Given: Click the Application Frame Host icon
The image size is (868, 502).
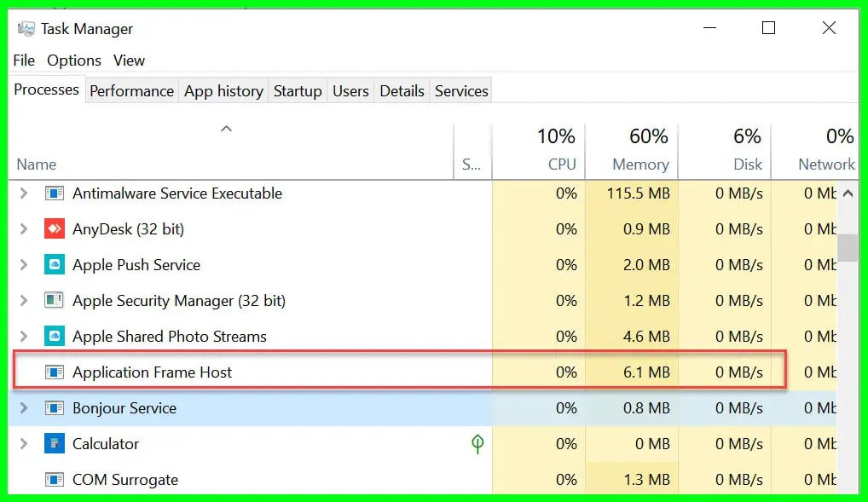Looking at the screenshot, I should point(55,372).
